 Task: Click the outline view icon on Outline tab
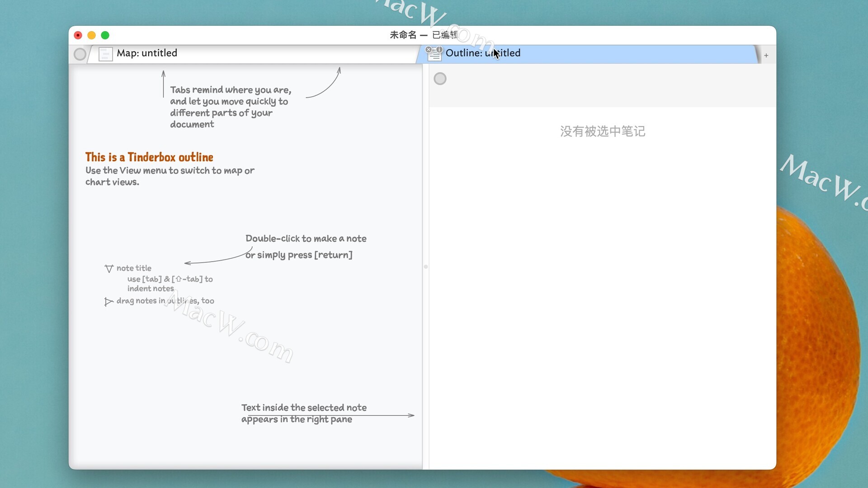pos(435,55)
